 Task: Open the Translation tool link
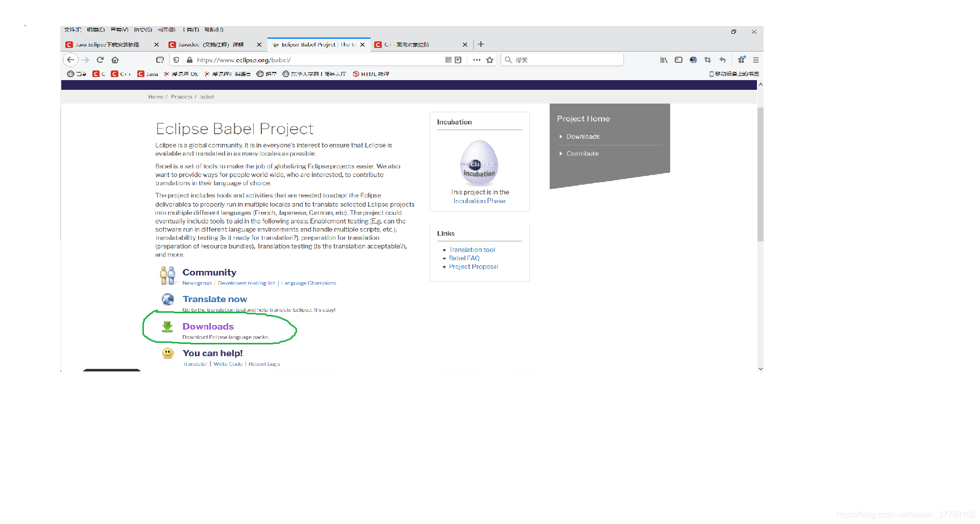(472, 250)
